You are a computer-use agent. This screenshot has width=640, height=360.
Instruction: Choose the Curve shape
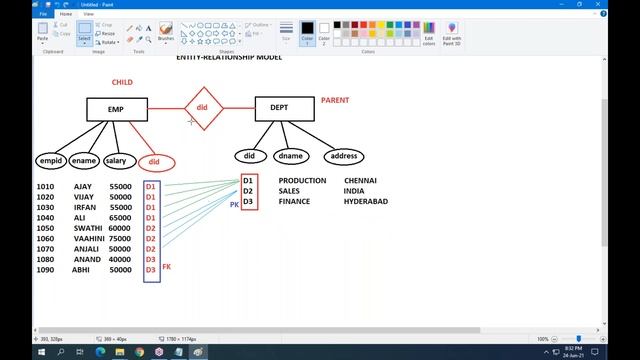coord(192,25)
